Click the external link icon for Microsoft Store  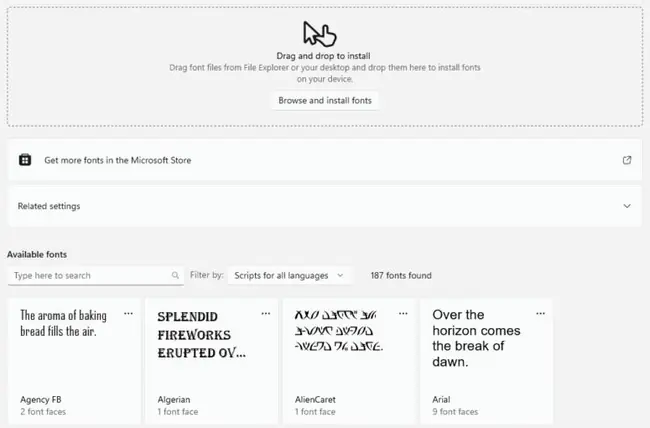627,160
